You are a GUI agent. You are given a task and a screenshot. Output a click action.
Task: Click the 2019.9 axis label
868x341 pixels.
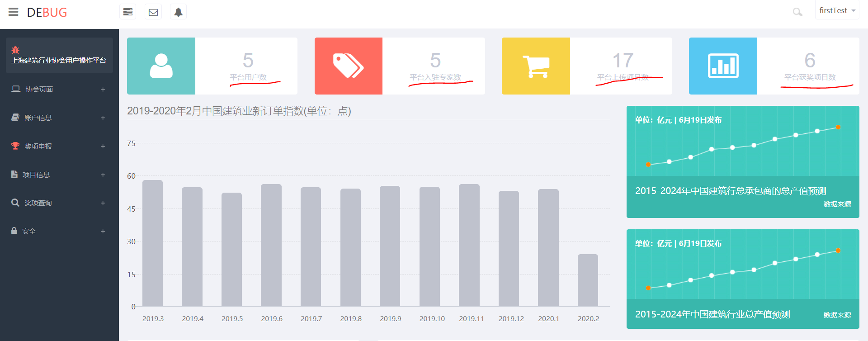tap(391, 319)
